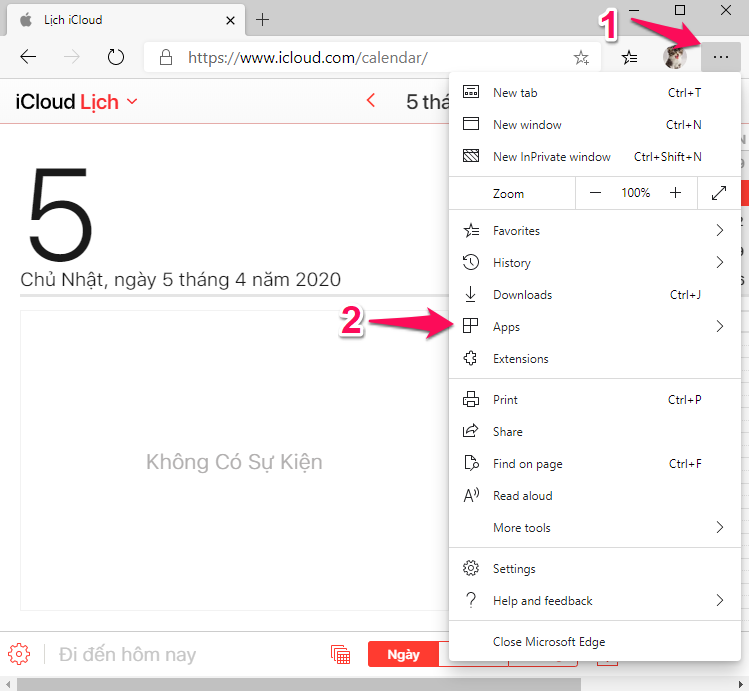Screen dimensions: 749x691
Task: Increase zoom with the plus button
Action: point(675,193)
